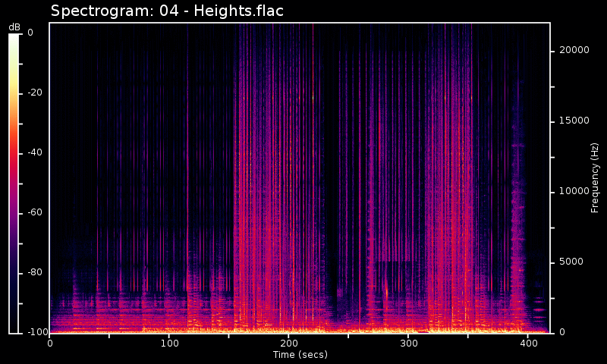Click the "Frequency (Hz)" axis label
The width and height of the screenshot is (607, 364).
coord(596,177)
